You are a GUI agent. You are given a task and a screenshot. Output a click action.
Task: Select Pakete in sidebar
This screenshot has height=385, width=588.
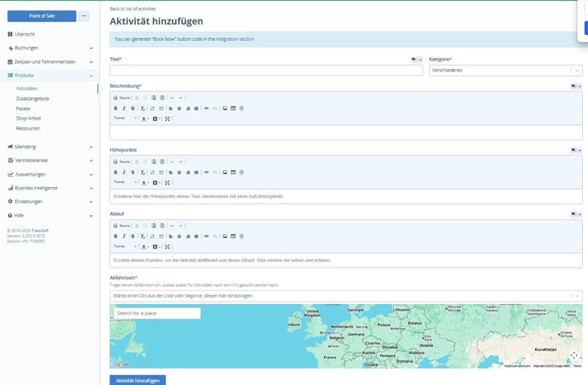click(x=23, y=108)
